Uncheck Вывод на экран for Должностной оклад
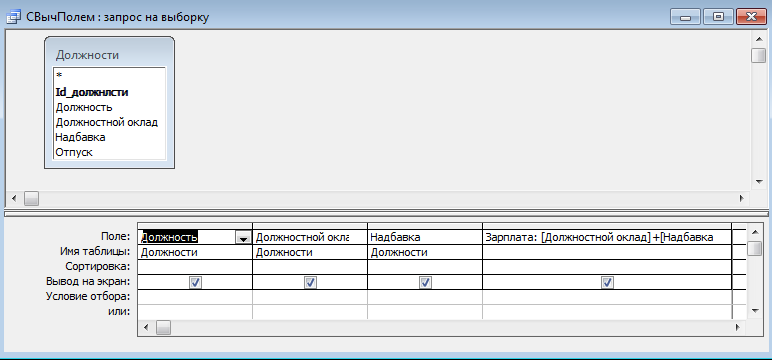772x360 pixels. tap(310, 282)
